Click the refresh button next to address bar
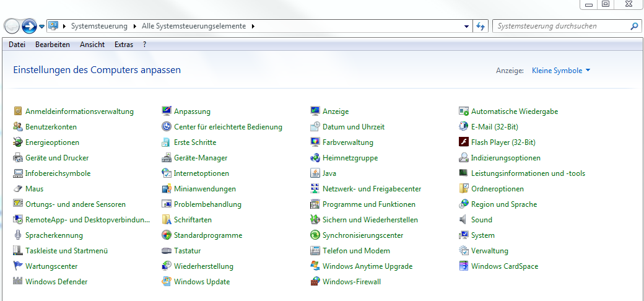The image size is (644, 301). [481, 27]
